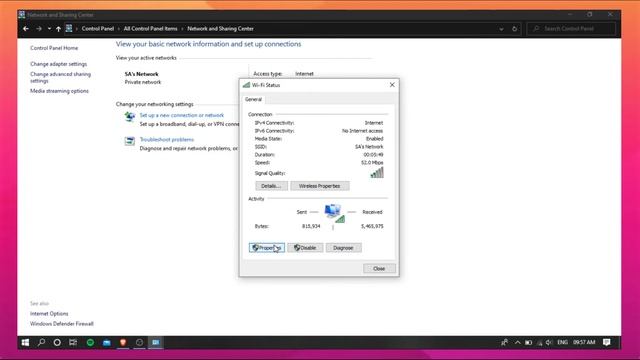Select the Private network label
The image size is (640, 360).
(x=143, y=82)
